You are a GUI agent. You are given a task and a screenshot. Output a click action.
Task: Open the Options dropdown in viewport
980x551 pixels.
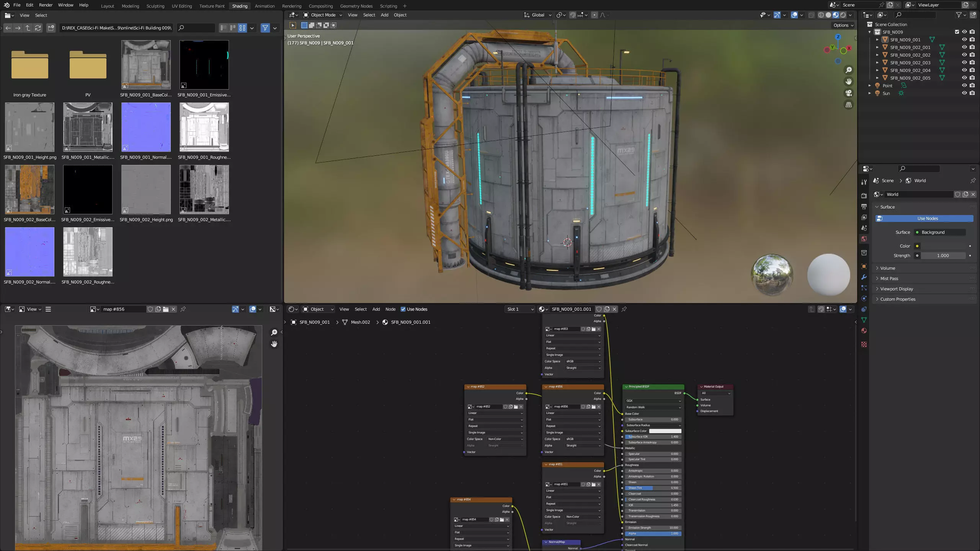[843, 25]
